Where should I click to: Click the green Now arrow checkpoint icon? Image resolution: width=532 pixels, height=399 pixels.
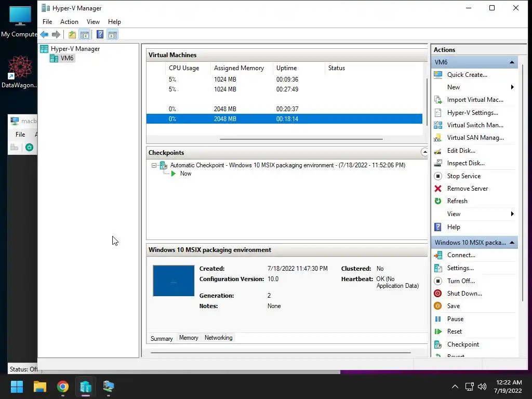click(x=174, y=174)
